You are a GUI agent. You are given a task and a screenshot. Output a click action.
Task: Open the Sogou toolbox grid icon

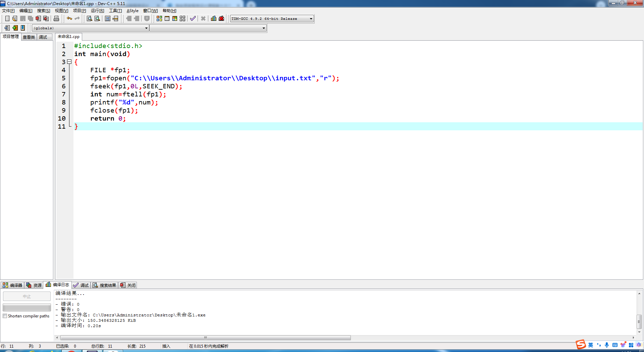coord(631,345)
